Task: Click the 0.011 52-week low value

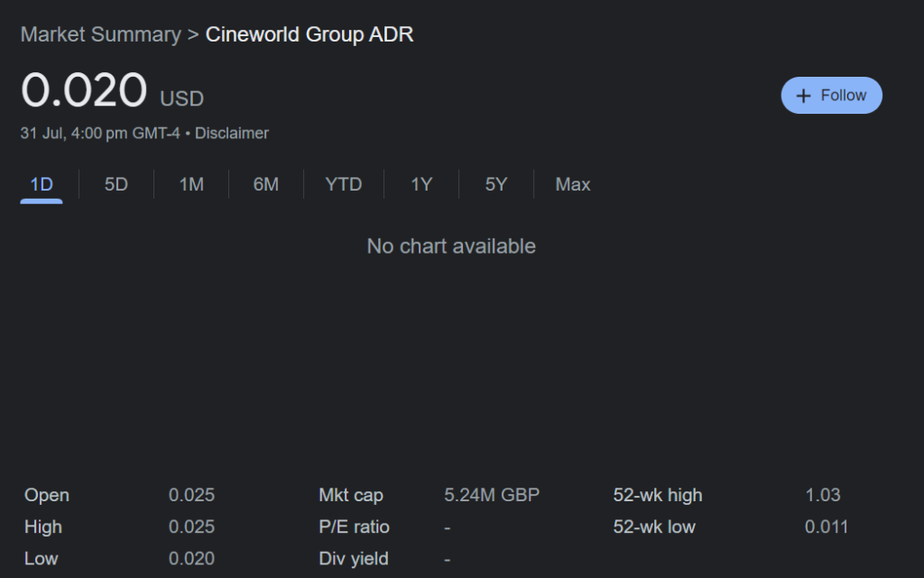Action: (x=827, y=527)
